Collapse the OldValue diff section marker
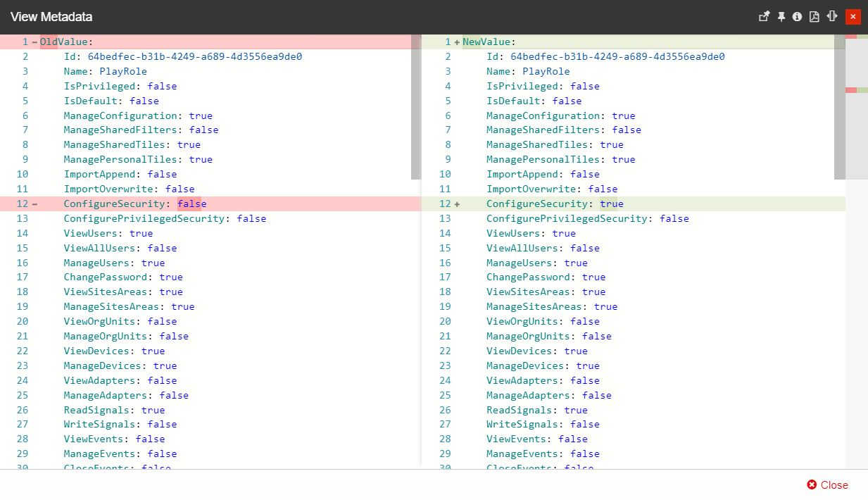Image resolution: width=868 pixels, height=500 pixels. click(32, 42)
